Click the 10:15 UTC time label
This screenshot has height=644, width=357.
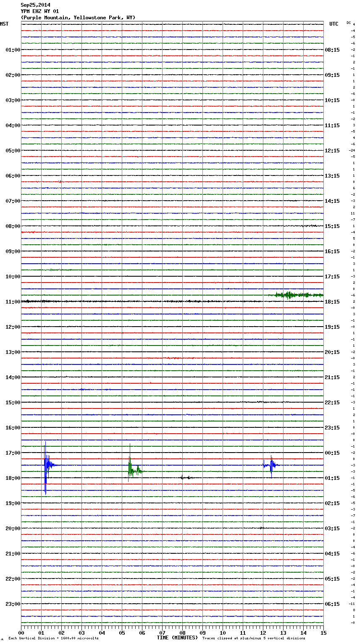[x=332, y=100]
